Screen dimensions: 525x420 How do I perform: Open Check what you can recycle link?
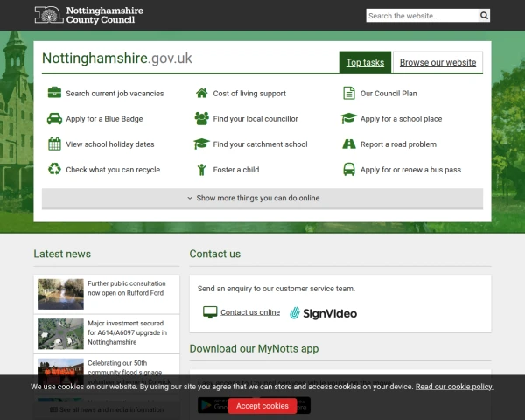coord(113,170)
